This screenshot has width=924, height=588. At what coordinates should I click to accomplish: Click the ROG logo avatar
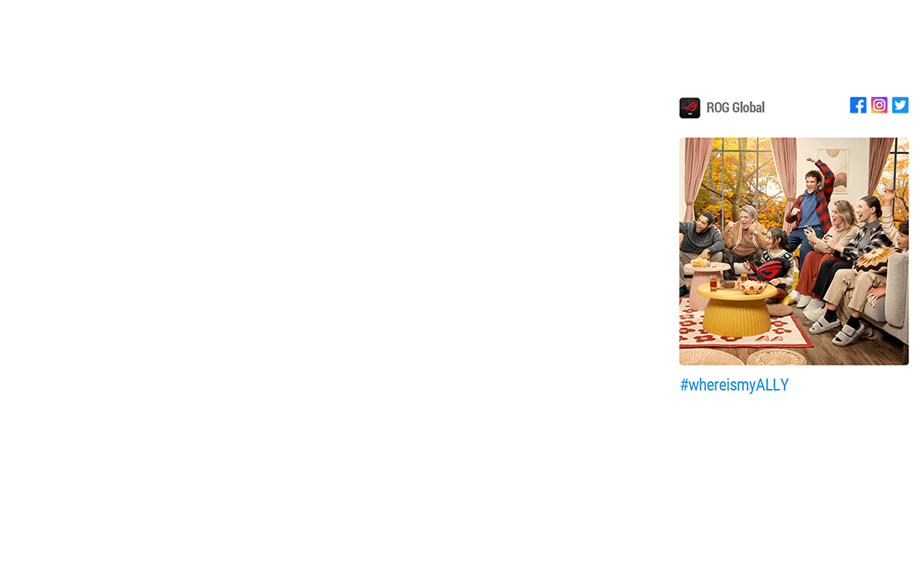[689, 107]
